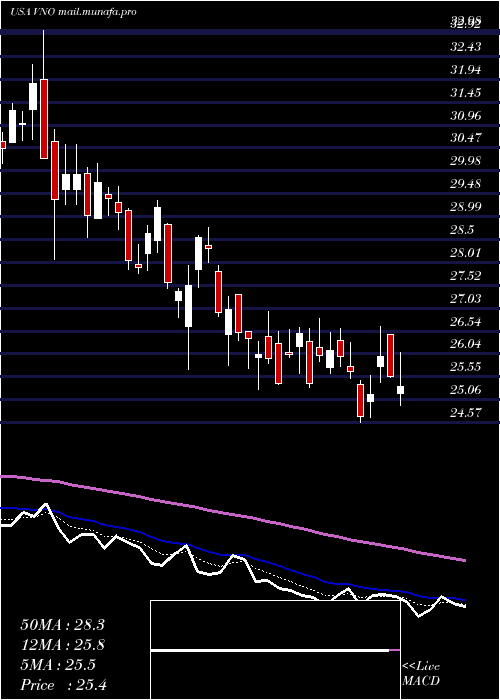
Task: Select the 25.55 price axis label
Action: (x=466, y=367)
